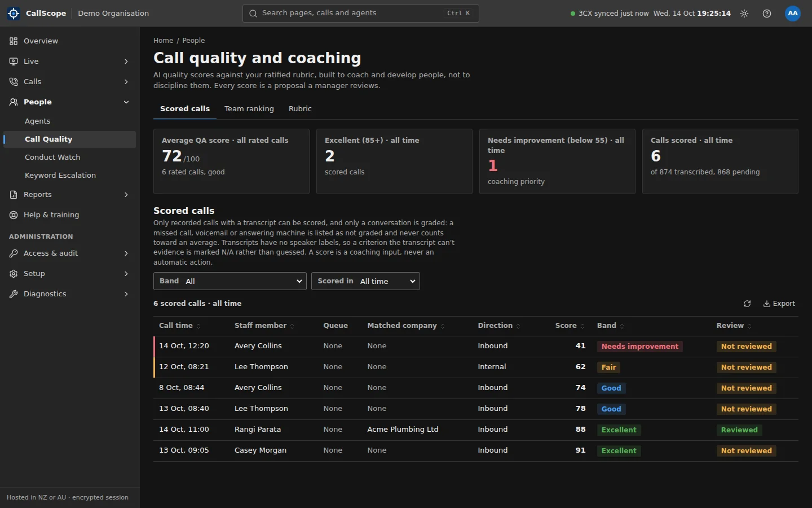Screen dimensions: 812x508
Task: Expand the Calls menu chevron
Action: coord(126,82)
